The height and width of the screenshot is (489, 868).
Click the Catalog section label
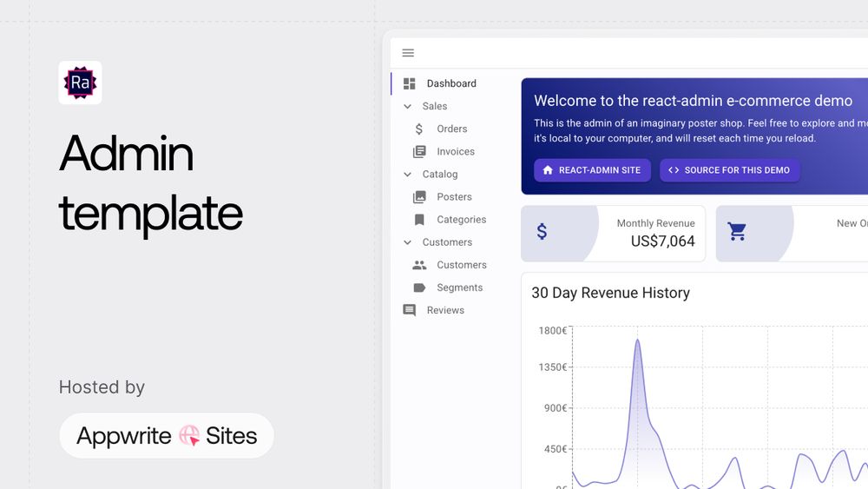click(x=440, y=175)
